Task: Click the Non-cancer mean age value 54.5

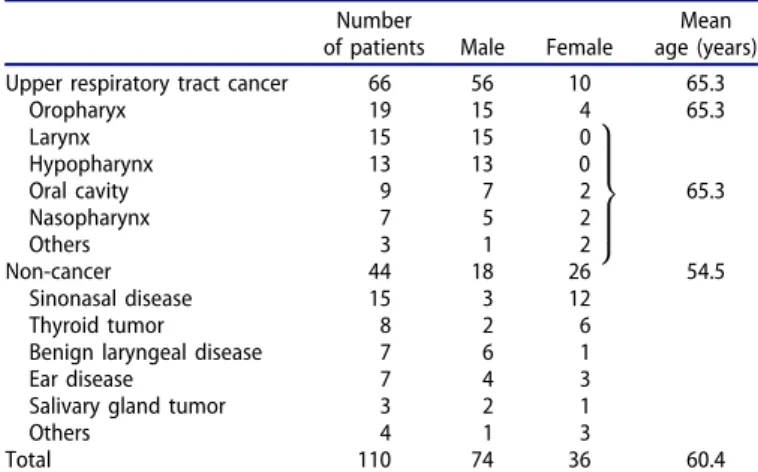Action: coord(705,272)
